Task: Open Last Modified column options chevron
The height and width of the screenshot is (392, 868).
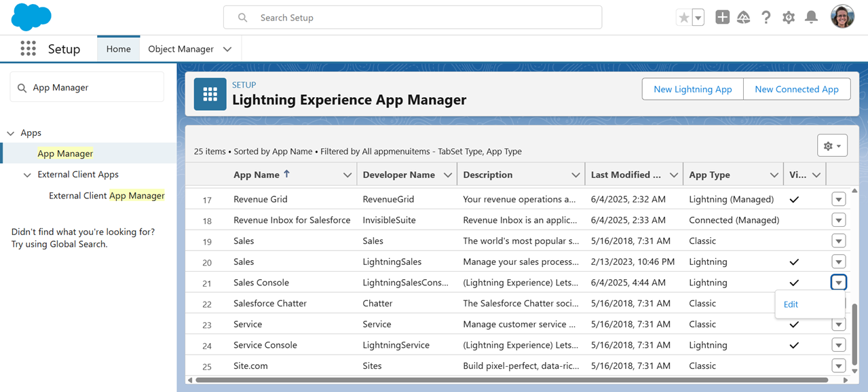Action: coord(674,175)
